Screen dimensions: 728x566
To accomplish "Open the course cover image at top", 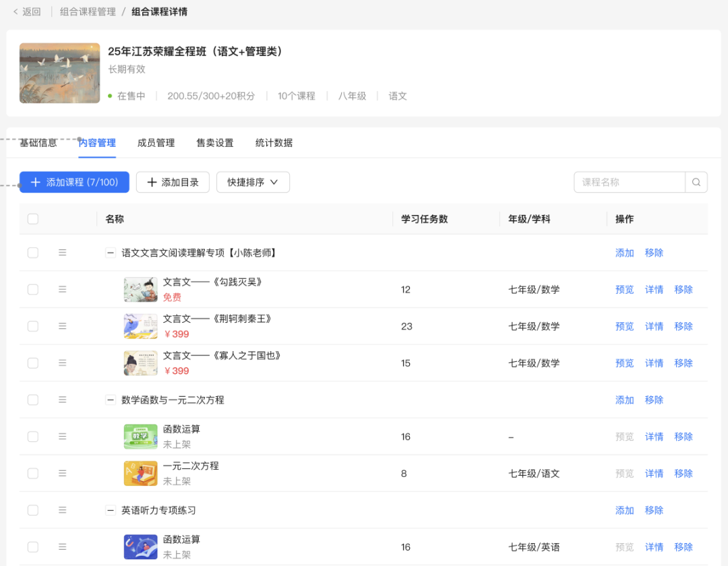I will [x=59, y=73].
